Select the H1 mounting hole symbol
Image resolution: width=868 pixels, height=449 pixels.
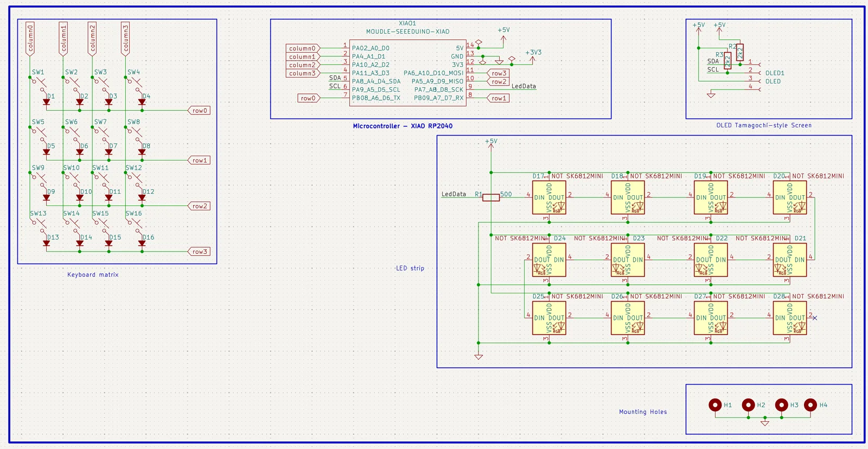pyautogui.click(x=715, y=405)
